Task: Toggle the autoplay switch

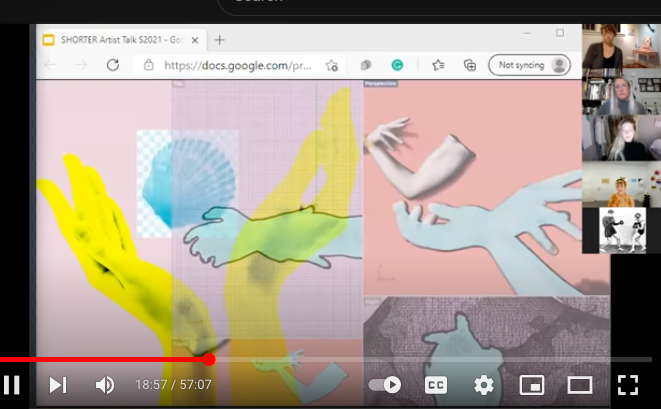Action: coord(385,385)
